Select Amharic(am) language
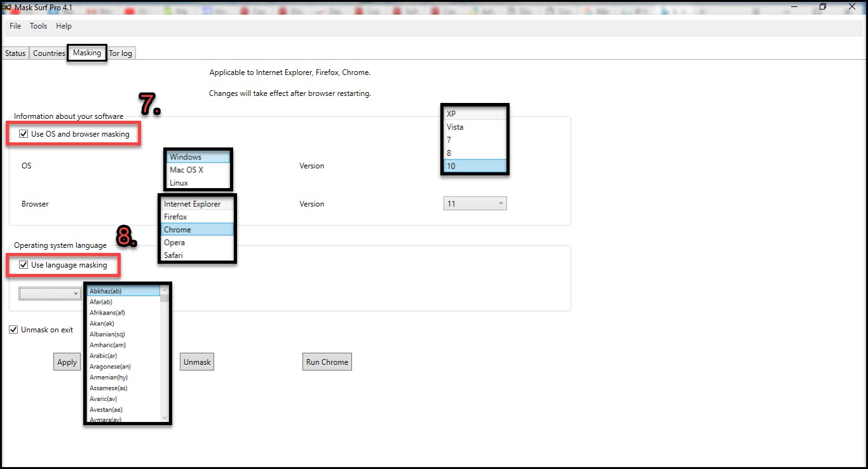 pyautogui.click(x=123, y=345)
